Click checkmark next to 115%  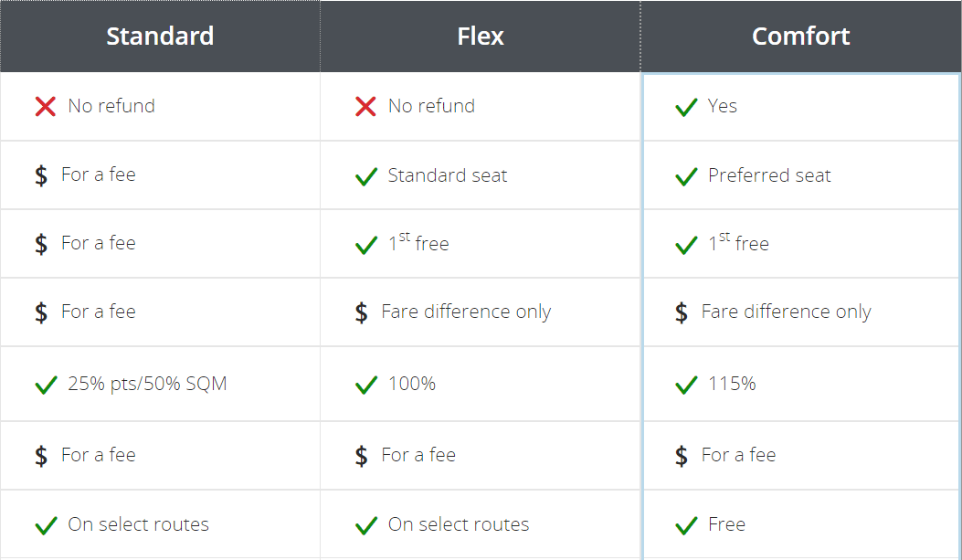686,386
